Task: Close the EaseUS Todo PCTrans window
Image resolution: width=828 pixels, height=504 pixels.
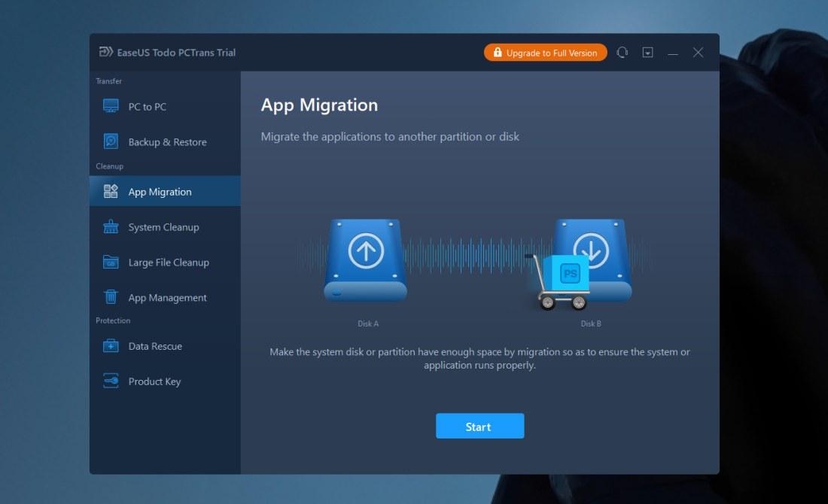Action: pos(698,52)
